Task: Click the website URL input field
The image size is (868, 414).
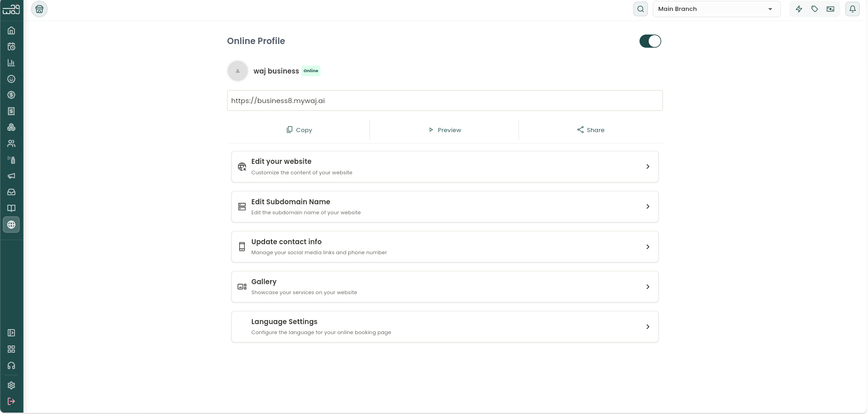Action: click(445, 100)
